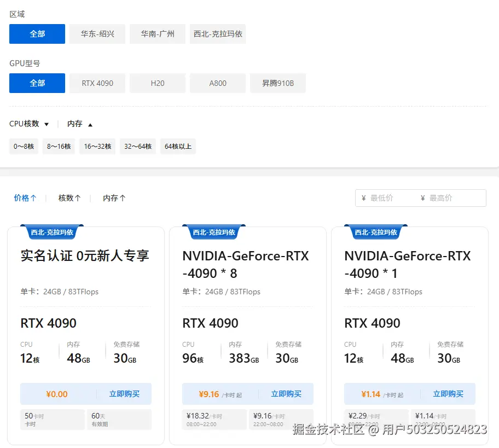This screenshot has width=499, height=448.
Task: Filter by RTX 4090 GPU model
Action: click(x=97, y=83)
